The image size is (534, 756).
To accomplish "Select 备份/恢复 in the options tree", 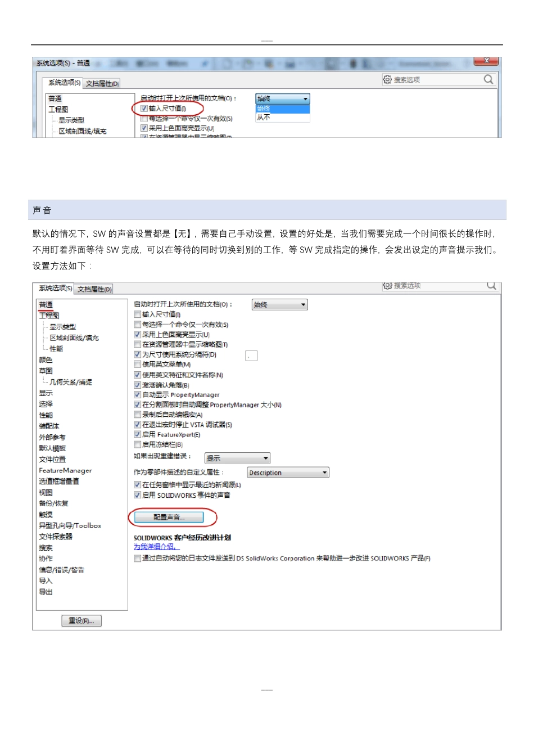I will [x=53, y=503].
